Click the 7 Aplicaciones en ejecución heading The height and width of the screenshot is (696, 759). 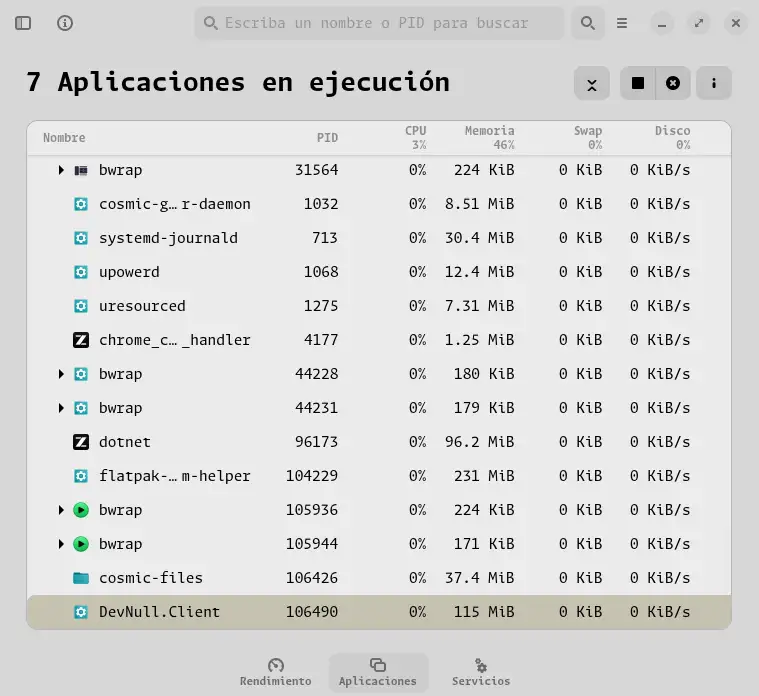click(x=238, y=82)
